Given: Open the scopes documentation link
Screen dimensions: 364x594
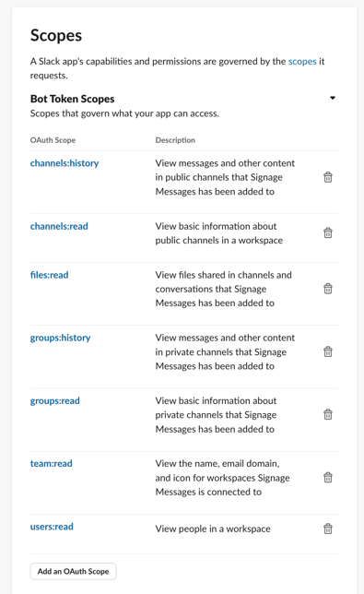Looking at the screenshot, I should click(302, 62).
